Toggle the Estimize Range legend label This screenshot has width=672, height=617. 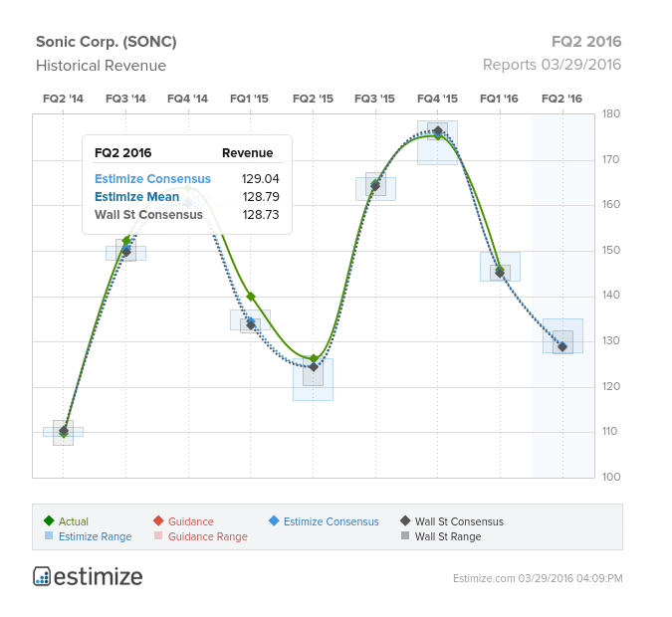[95, 536]
